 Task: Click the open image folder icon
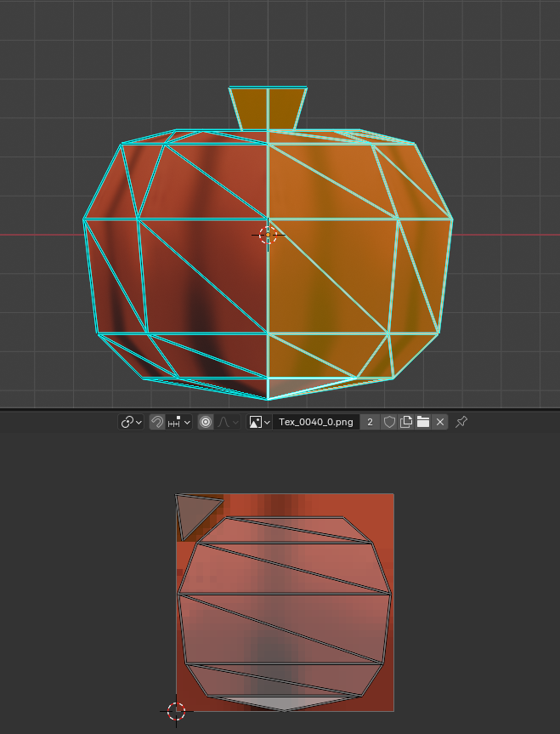[x=423, y=422]
